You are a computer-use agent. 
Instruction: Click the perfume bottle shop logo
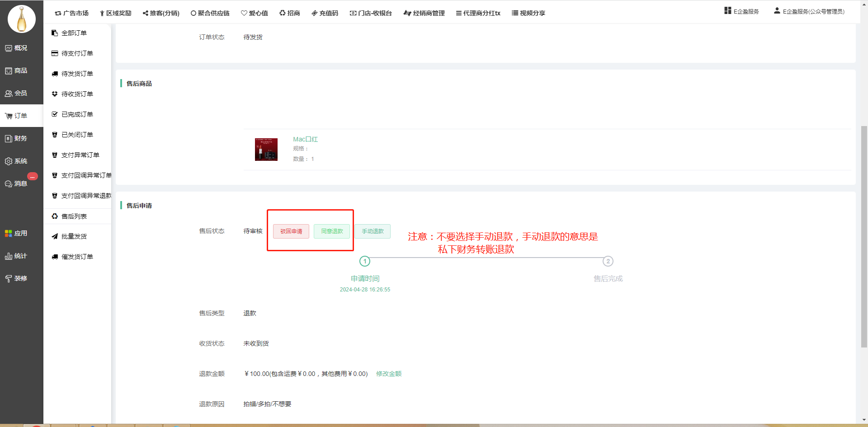click(22, 19)
